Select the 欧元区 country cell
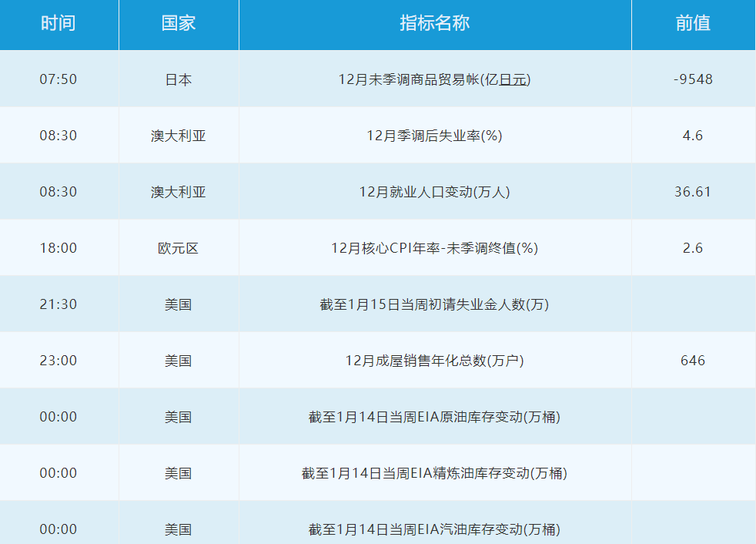The width and height of the screenshot is (756, 544). (179, 248)
